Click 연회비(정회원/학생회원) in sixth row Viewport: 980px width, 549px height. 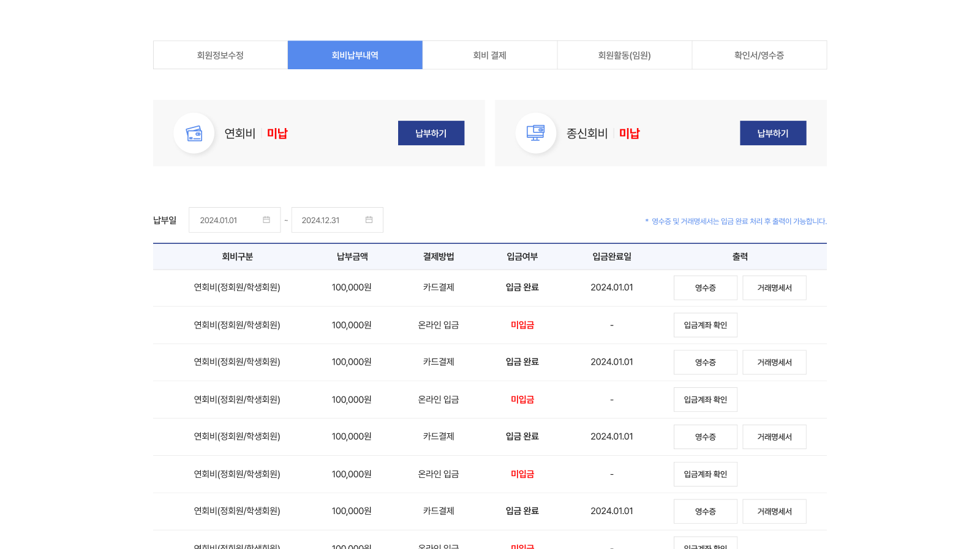237,474
